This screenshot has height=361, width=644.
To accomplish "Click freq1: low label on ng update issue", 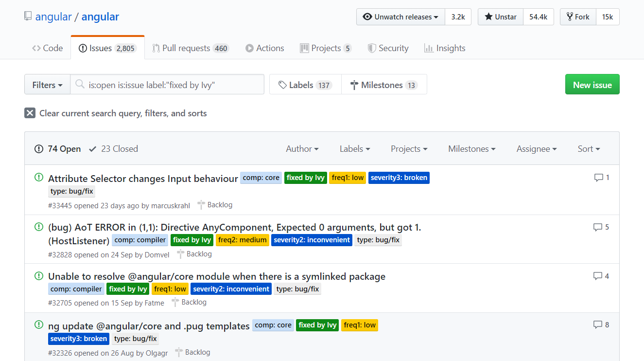I will [x=360, y=325].
